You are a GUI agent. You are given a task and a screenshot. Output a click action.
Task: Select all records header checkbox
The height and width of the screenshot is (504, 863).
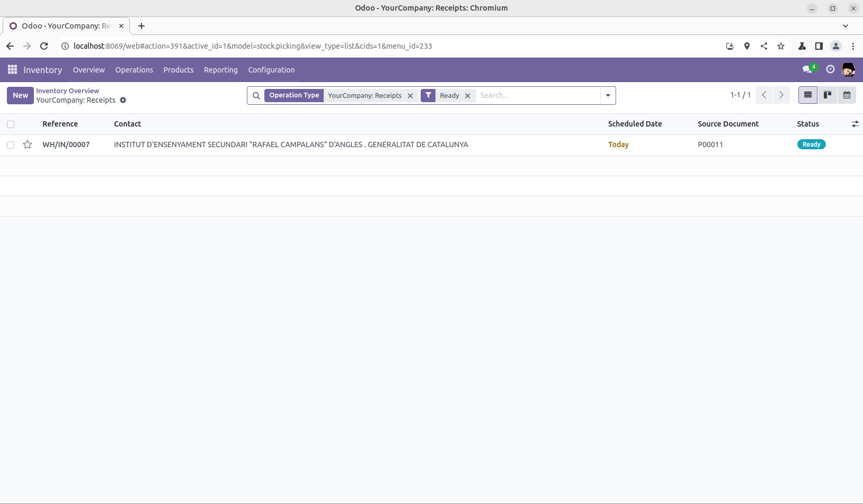11,124
